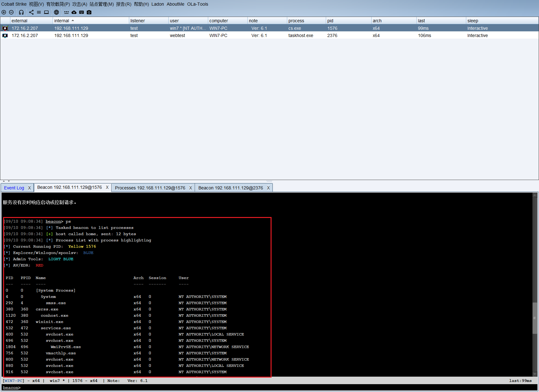Viewport: 539px width, 392px height.
Task: Sort sessions by user column header
Action: pyautogui.click(x=188, y=21)
